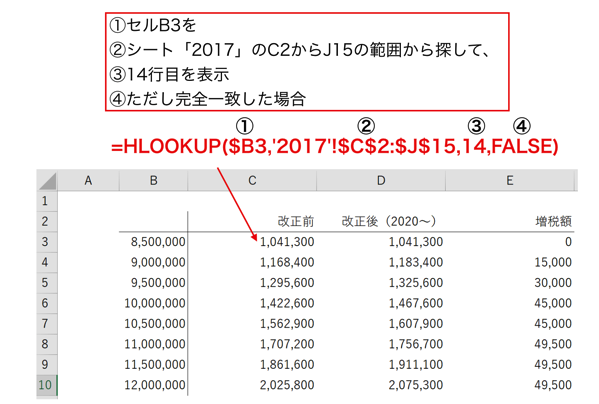Click the 49,500 cell in row 9
This screenshot has width=599, height=404.
pyautogui.click(x=510, y=365)
